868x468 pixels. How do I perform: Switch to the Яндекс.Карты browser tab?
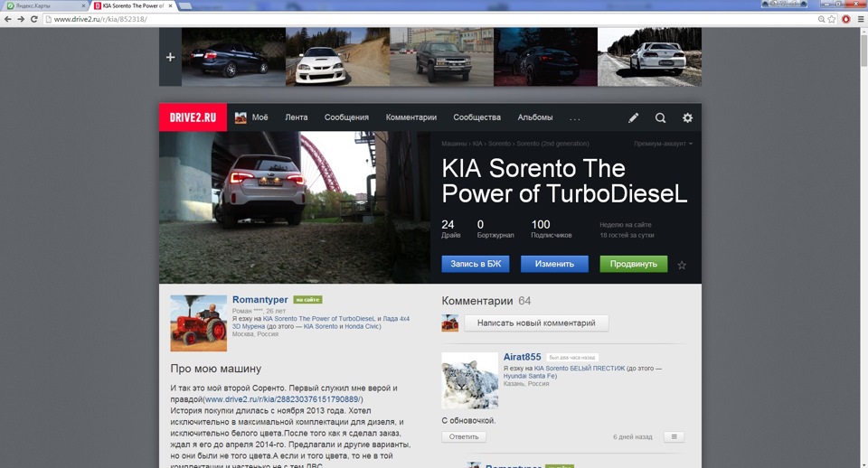(x=44, y=5)
